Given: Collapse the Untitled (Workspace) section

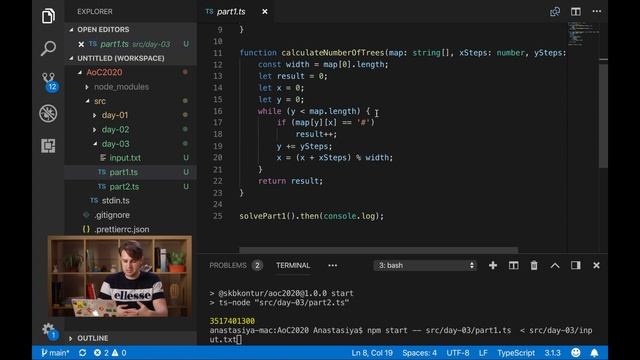Looking at the screenshot, I should [x=120, y=58].
